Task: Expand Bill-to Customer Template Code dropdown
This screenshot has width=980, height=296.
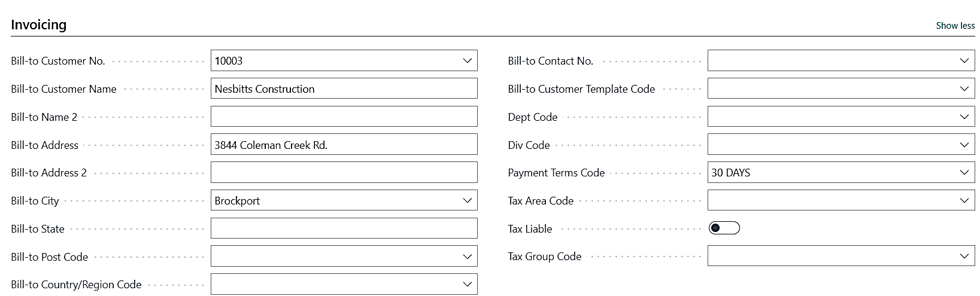Action: click(x=964, y=89)
